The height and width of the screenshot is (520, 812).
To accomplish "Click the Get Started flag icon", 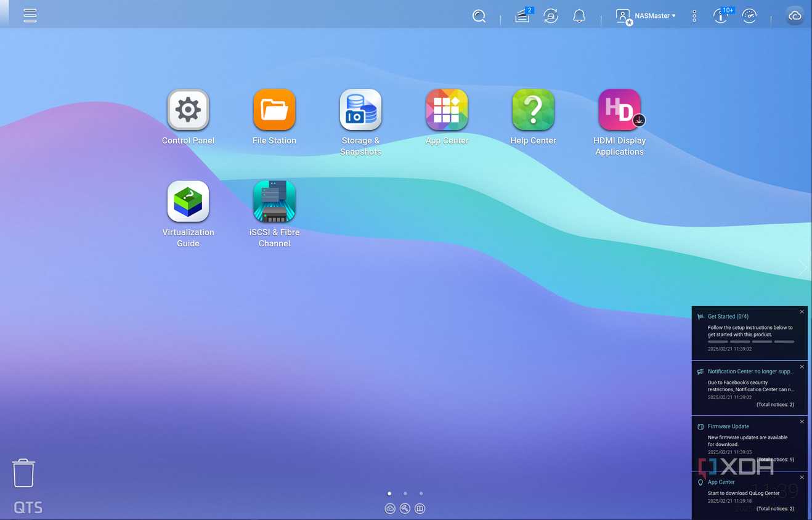I will 700,317.
